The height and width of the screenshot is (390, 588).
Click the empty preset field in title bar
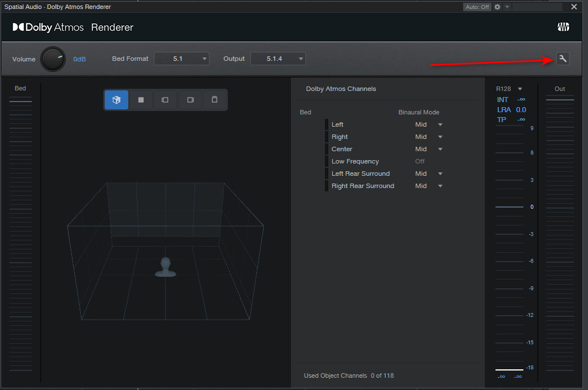[x=537, y=7]
